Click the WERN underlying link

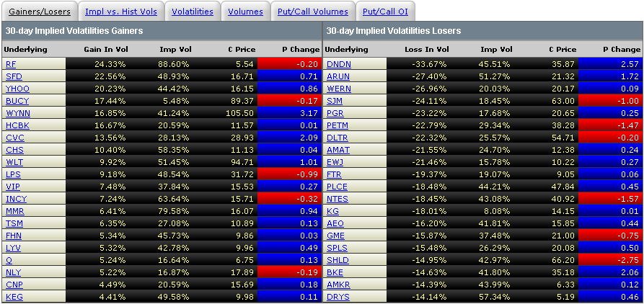[x=339, y=89]
